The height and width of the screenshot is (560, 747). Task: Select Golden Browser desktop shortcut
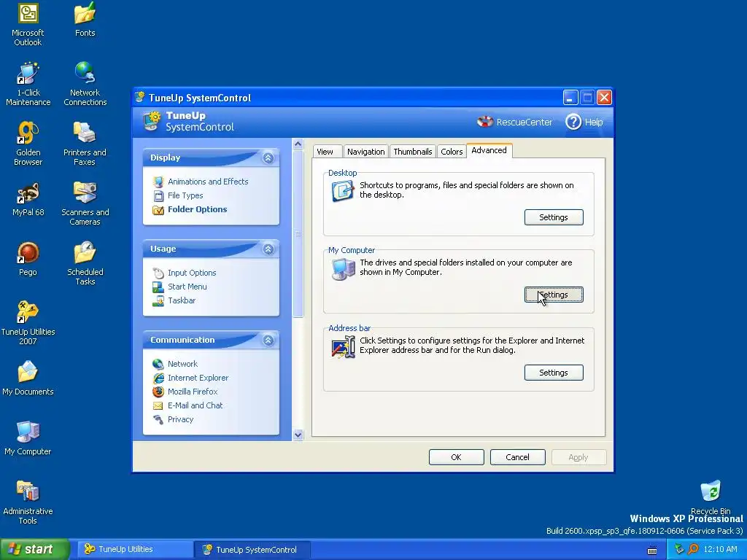28,144
